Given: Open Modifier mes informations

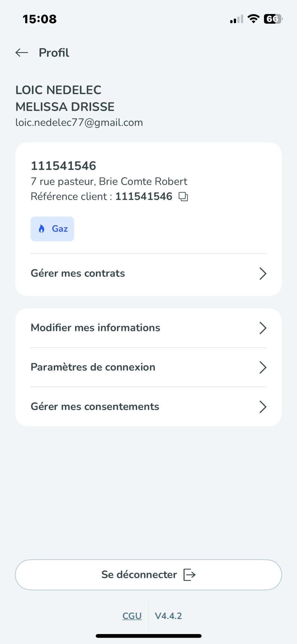Looking at the screenshot, I should click(95, 328).
